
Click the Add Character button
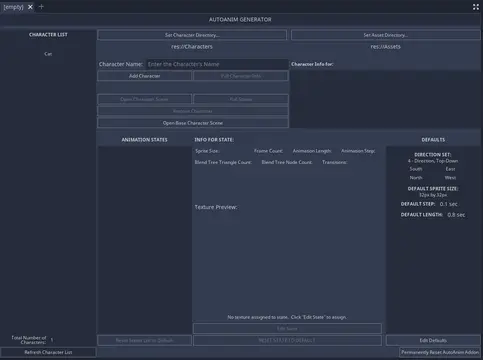(x=144, y=76)
